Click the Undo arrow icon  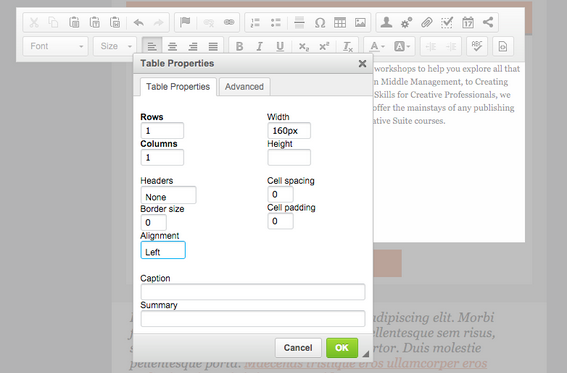(139, 23)
